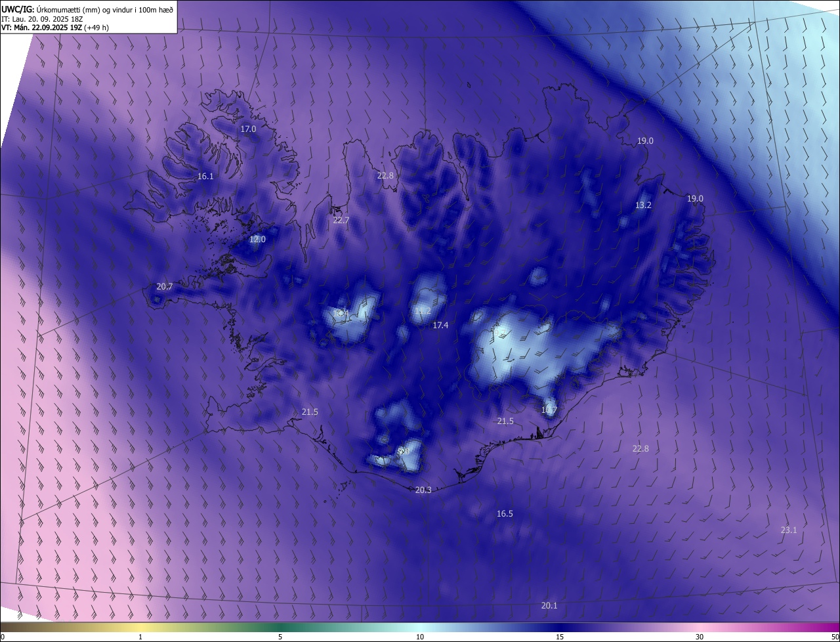The image size is (840, 642).
Task: Click the color scale tick label 50
Action: coord(835,637)
